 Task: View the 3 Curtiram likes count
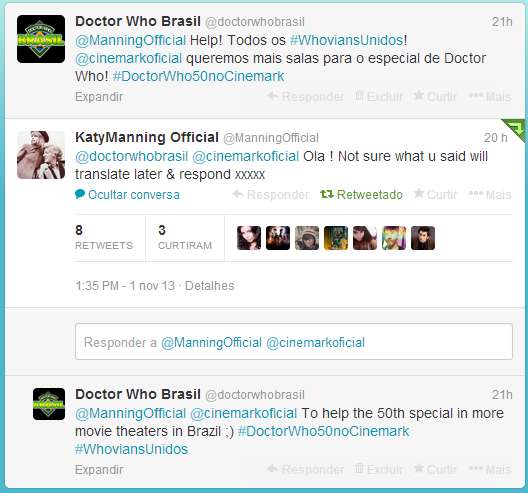[x=185, y=237]
